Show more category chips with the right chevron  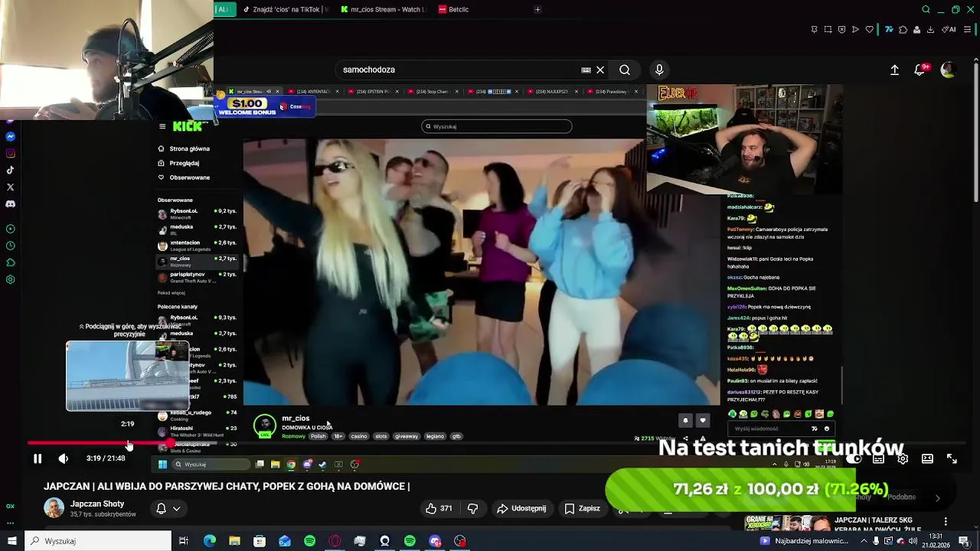938,497
